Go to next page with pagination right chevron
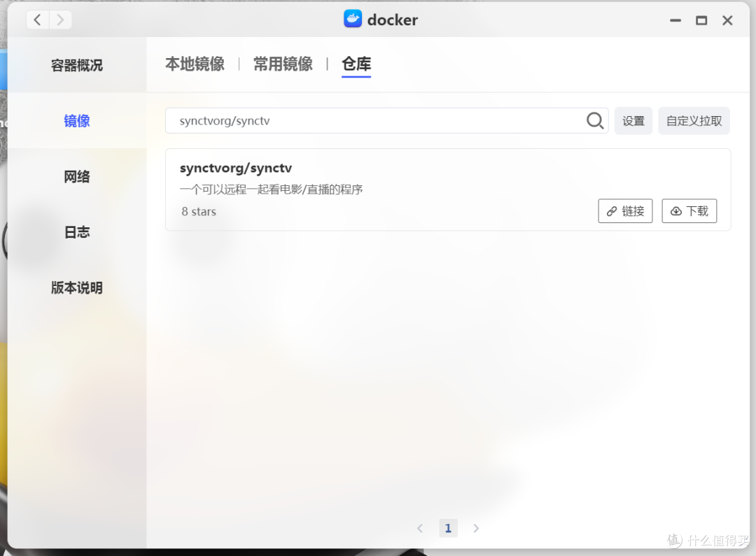Screen dimensions: 756x556 tap(476, 528)
